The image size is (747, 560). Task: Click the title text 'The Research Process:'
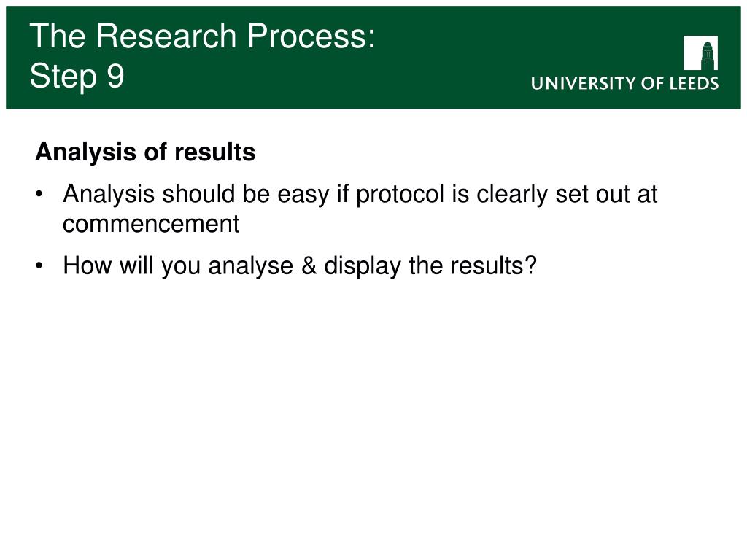point(203,36)
